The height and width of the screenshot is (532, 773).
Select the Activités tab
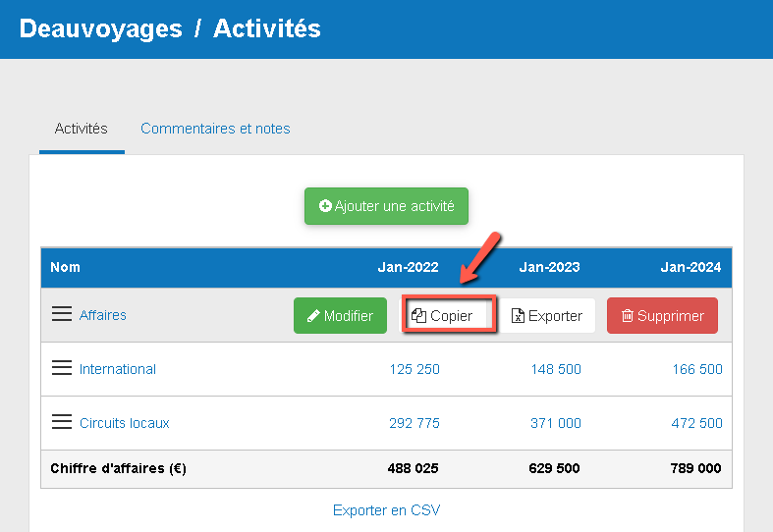tap(82, 129)
